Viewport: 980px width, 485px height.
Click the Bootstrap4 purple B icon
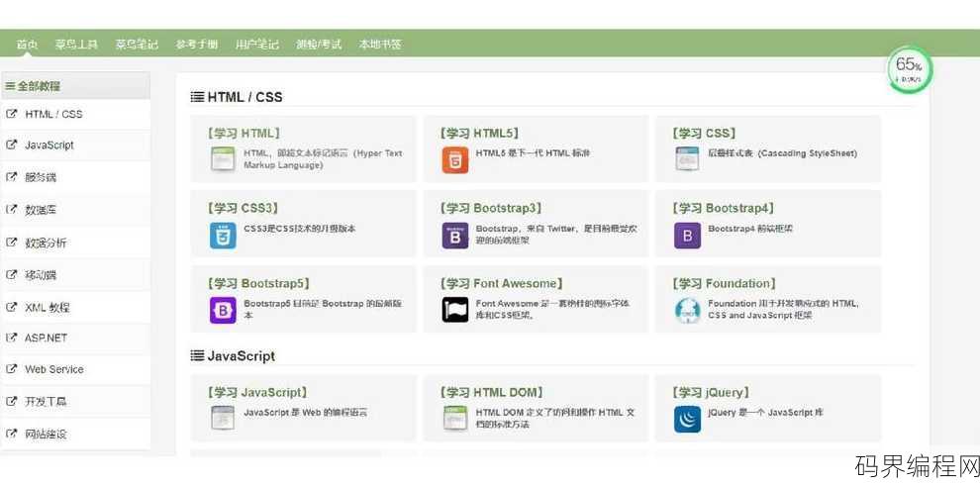click(688, 236)
